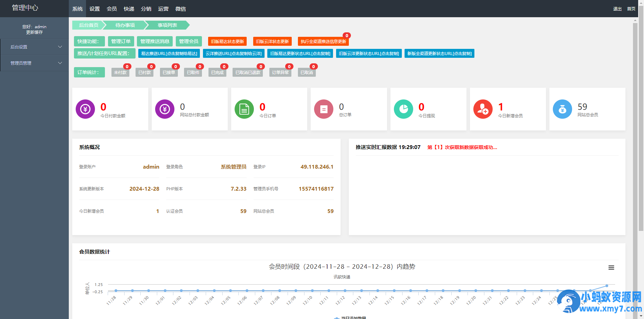Select the 已完成 order status filter

pos(217,72)
